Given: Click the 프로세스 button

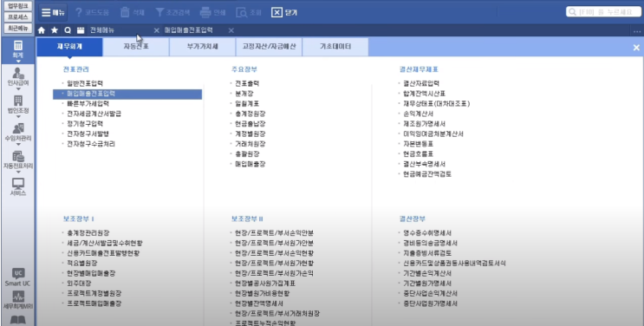Looking at the screenshot, I should click(x=18, y=17).
